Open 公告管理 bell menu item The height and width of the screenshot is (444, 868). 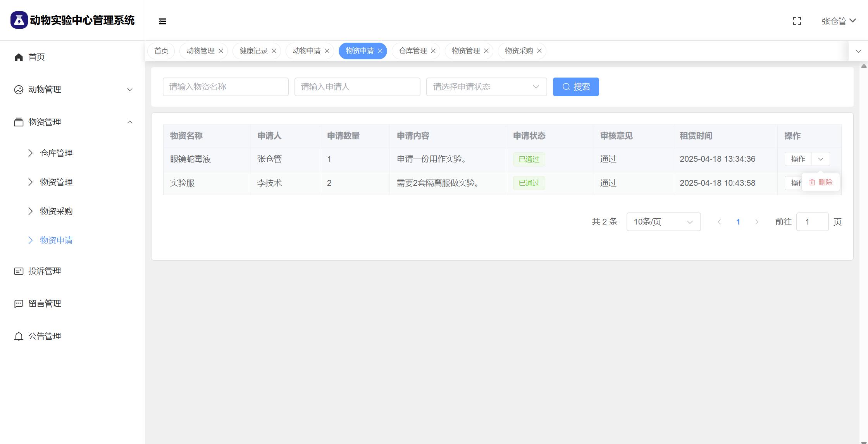[x=45, y=336]
